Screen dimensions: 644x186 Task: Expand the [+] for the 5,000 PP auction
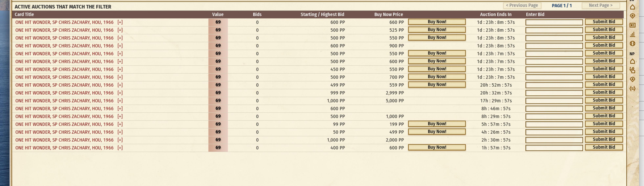pos(120,101)
